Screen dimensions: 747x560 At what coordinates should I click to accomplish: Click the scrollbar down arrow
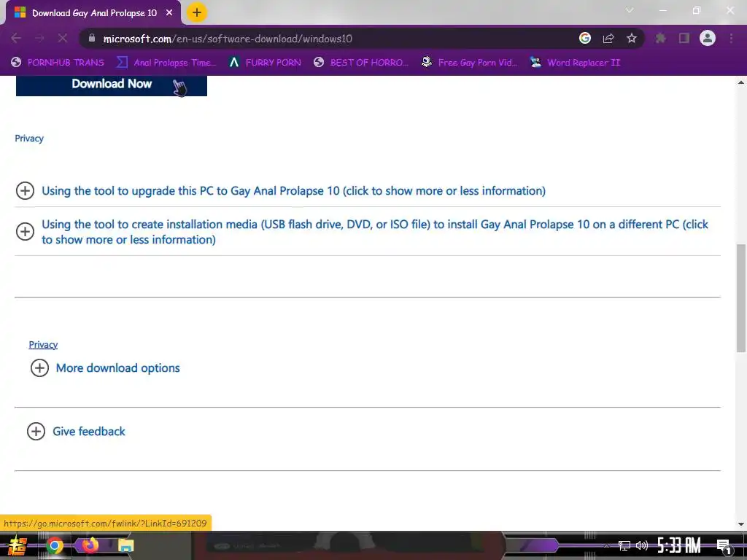(741, 524)
